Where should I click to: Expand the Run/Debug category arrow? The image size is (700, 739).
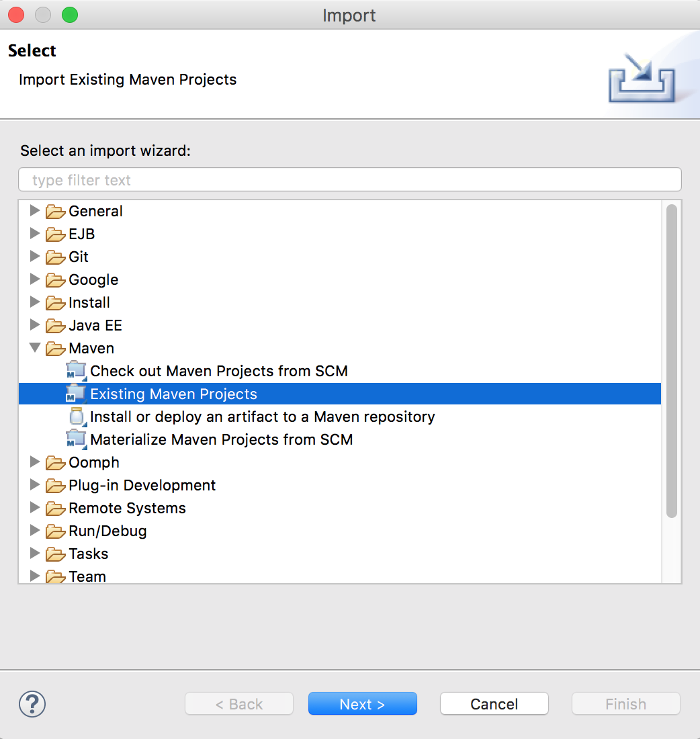(x=34, y=530)
